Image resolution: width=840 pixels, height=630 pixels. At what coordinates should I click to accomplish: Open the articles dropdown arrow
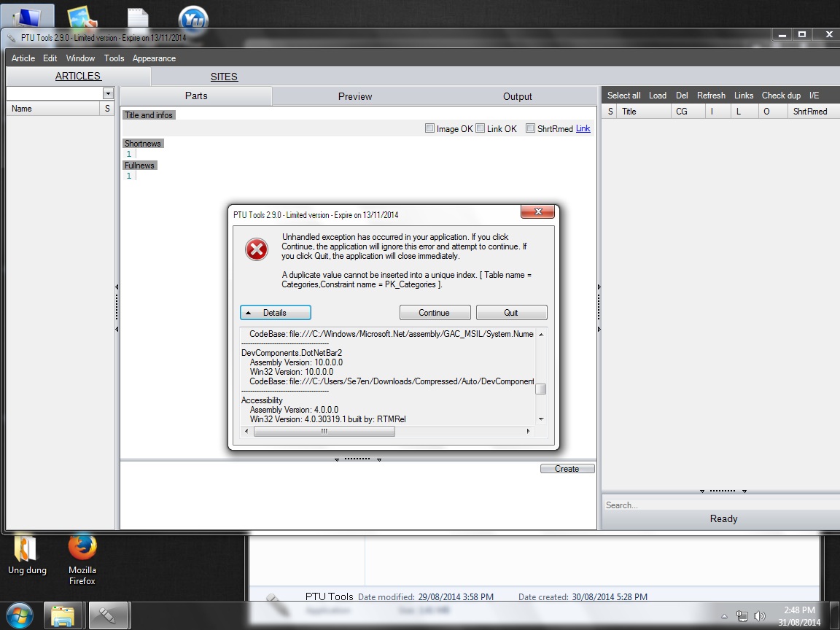click(108, 93)
